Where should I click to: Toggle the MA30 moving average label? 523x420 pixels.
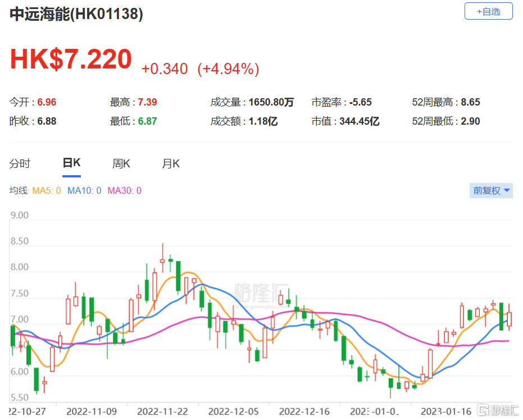124,191
